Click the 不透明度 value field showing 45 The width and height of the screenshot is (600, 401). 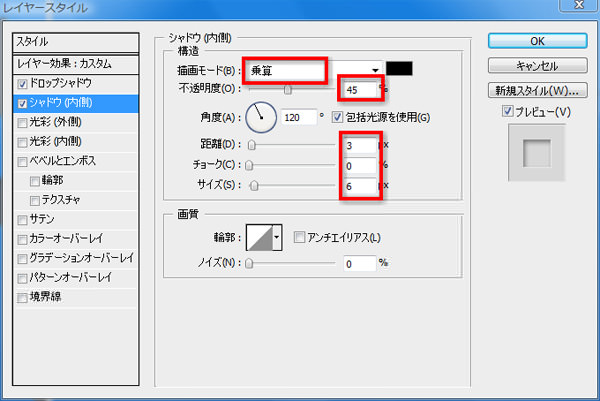[360, 90]
